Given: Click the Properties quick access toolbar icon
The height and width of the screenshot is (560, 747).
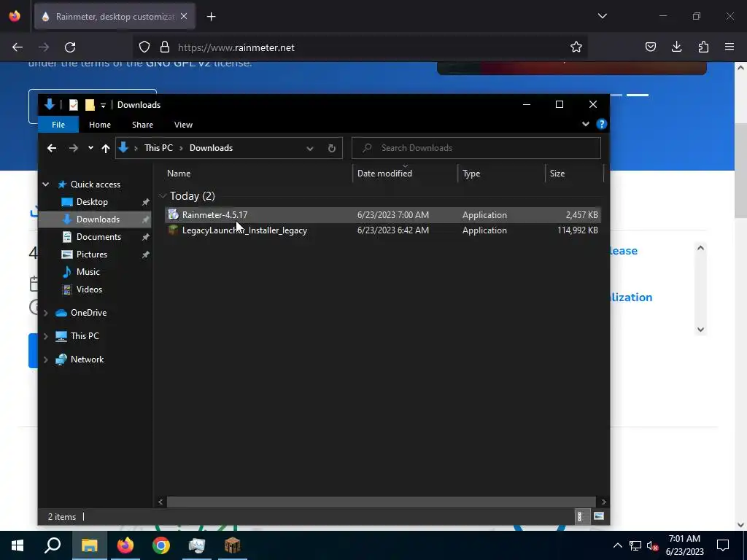Looking at the screenshot, I should pyautogui.click(x=74, y=105).
